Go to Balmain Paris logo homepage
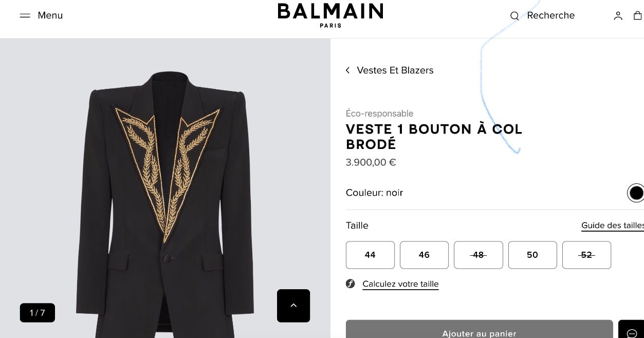 [x=330, y=15]
